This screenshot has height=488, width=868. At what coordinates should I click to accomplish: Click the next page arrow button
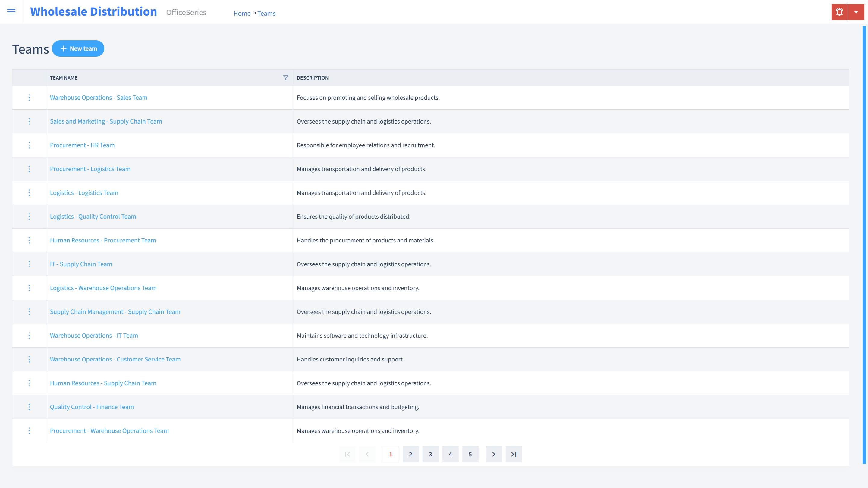click(494, 454)
